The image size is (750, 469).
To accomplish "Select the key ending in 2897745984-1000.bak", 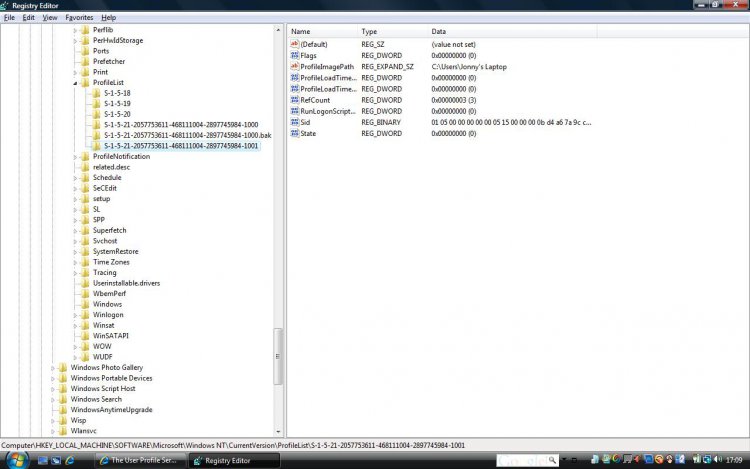I will tap(188, 135).
